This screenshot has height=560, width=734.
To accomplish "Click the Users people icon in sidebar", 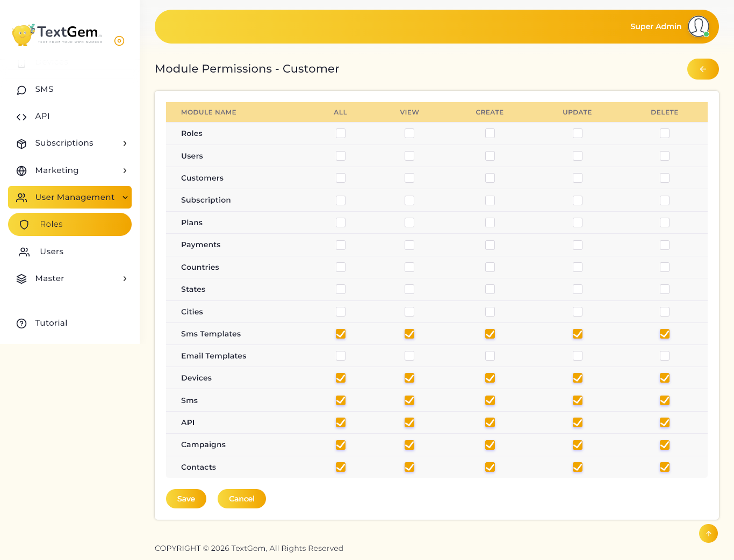I will 24,252.
